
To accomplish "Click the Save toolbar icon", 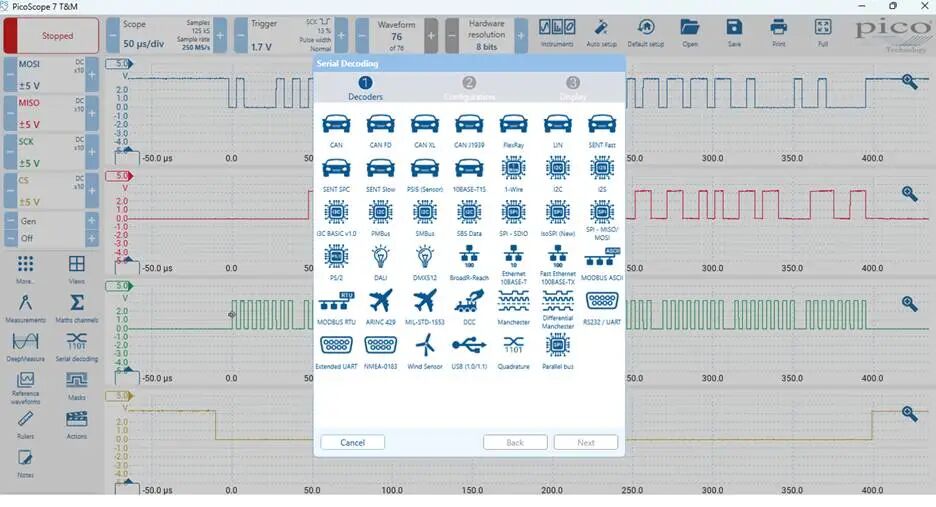I will pyautogui.click(x=734, y=33).
